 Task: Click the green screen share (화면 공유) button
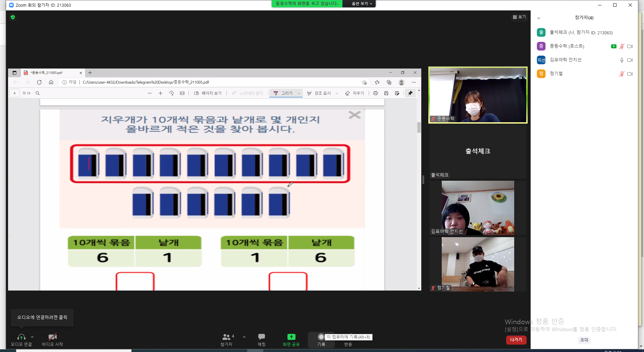(291, 340)
